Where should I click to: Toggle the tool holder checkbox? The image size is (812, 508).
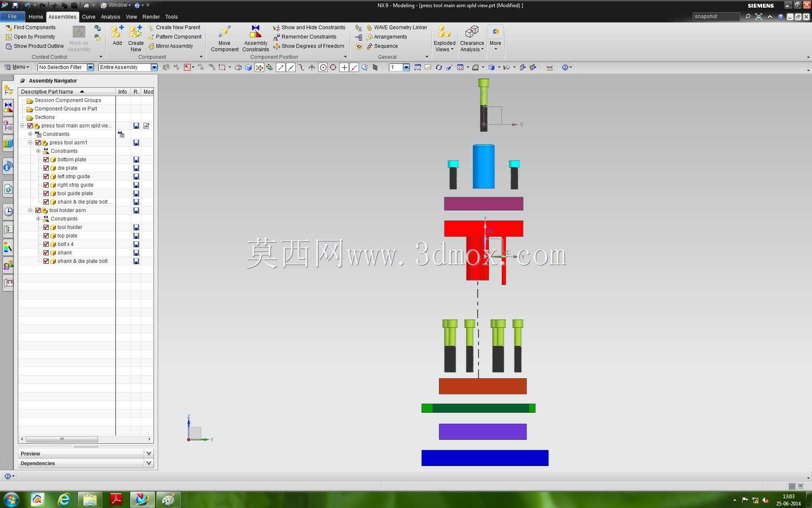click(x=46, y=227)
